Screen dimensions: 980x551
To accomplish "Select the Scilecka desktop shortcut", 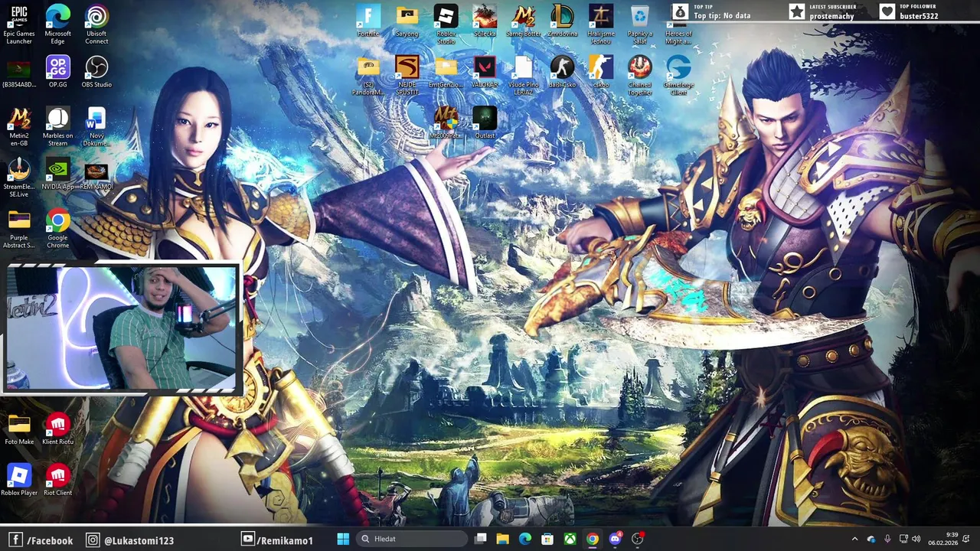I will coord(485,21).
